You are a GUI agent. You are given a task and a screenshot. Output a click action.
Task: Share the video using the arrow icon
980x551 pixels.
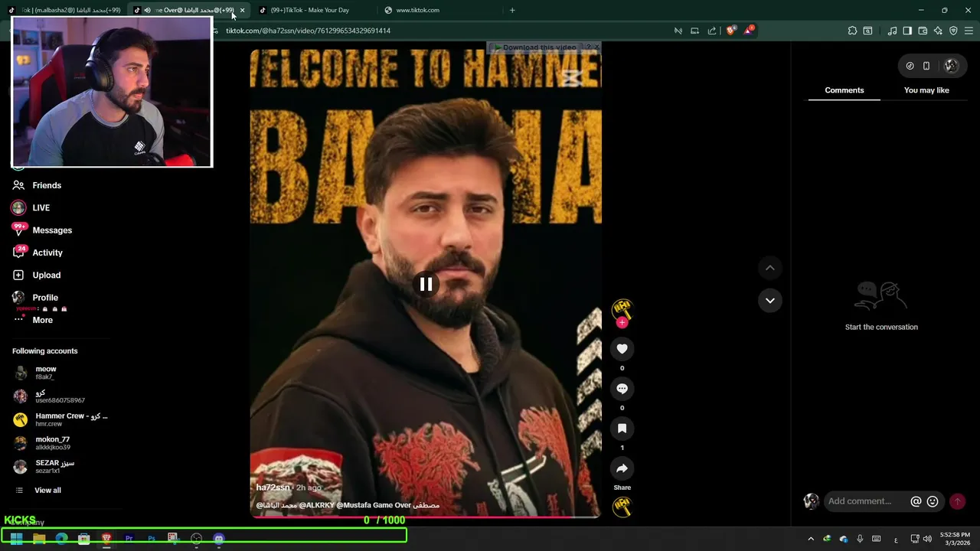click(622, 468)
